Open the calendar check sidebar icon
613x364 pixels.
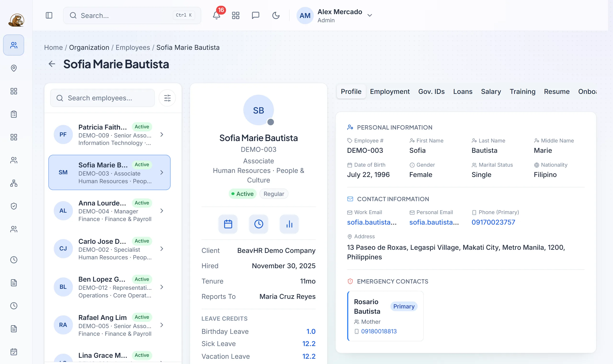(14, 352)
